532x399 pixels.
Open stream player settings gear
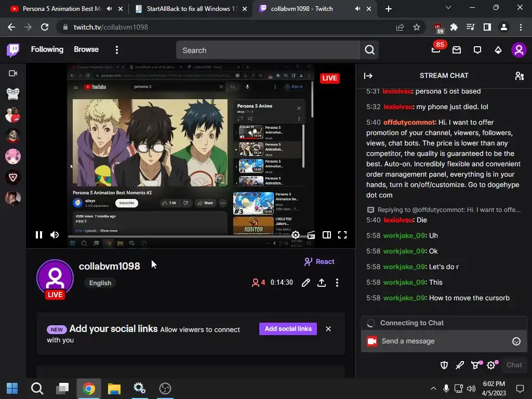[x=296, y=235]
